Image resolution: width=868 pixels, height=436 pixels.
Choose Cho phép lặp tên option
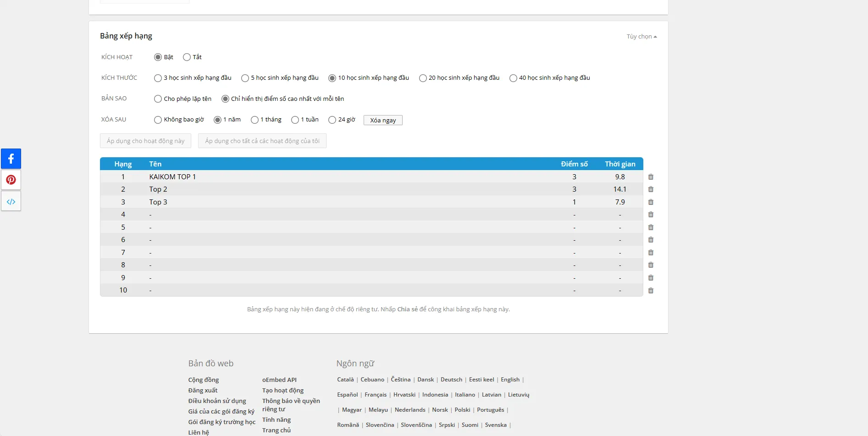coord(158,99)
